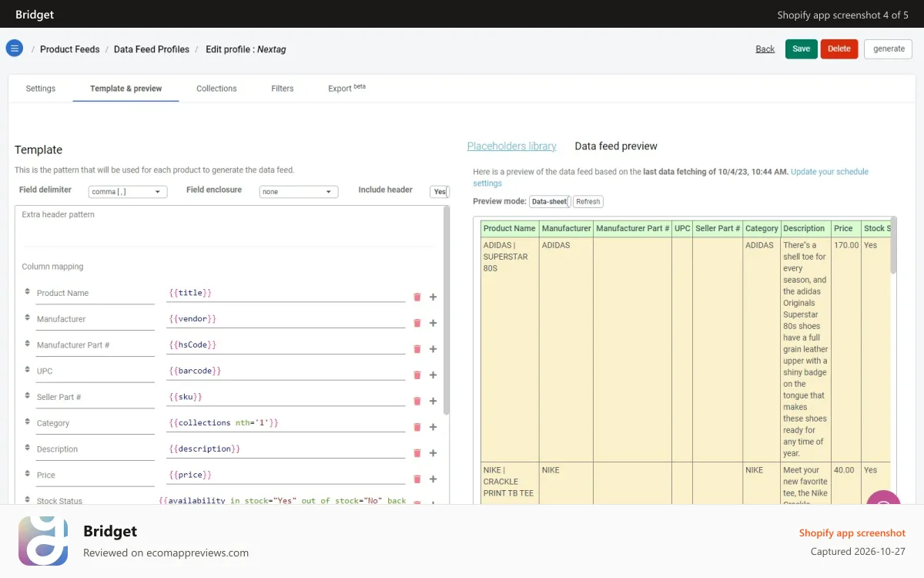Edit the {{title}} value field

(x=286, y=294)
